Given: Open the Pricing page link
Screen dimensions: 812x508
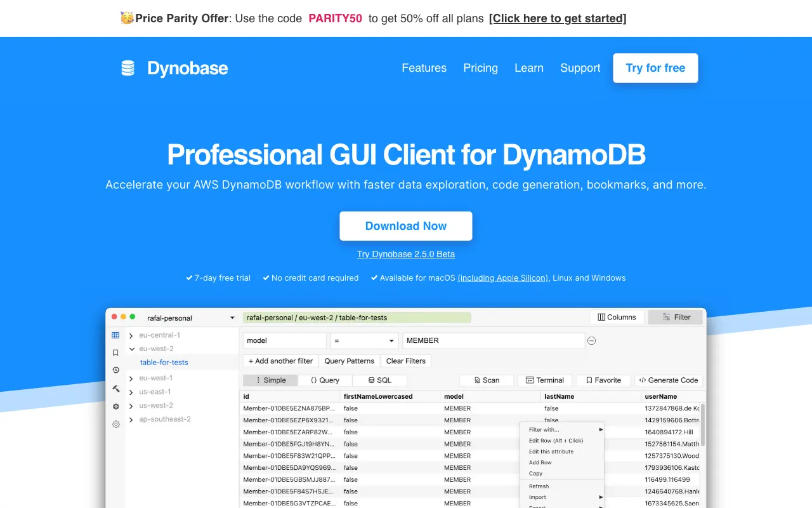Looking at the screenshot, I should point(480,68).
